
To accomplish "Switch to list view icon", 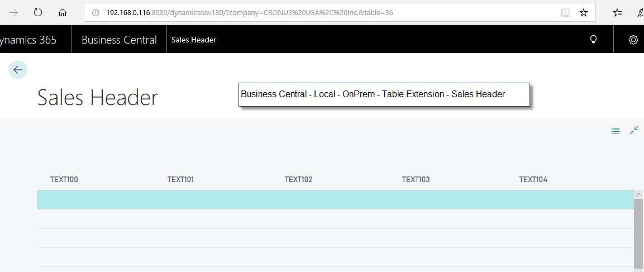I will click(x=616, y=131).
